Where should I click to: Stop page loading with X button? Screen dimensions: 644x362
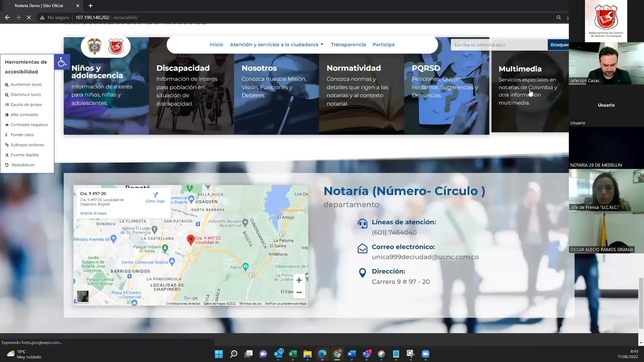(29, 17)
